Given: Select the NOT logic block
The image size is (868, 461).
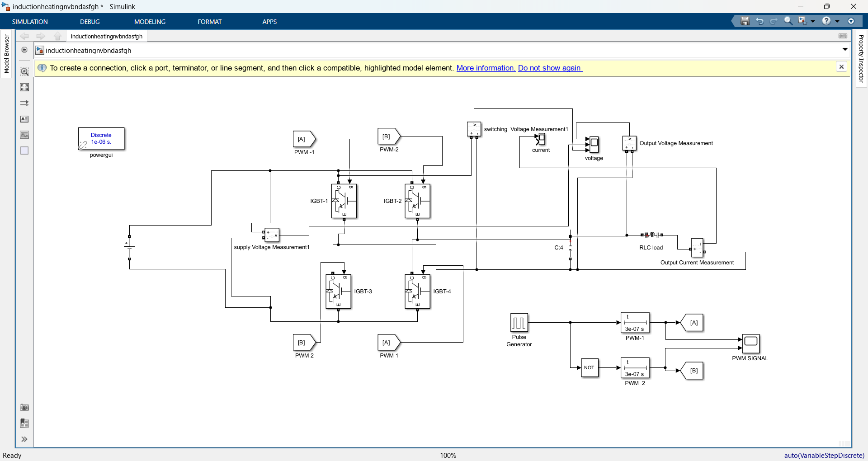Looking at the screenshot, I should (590, 367).
